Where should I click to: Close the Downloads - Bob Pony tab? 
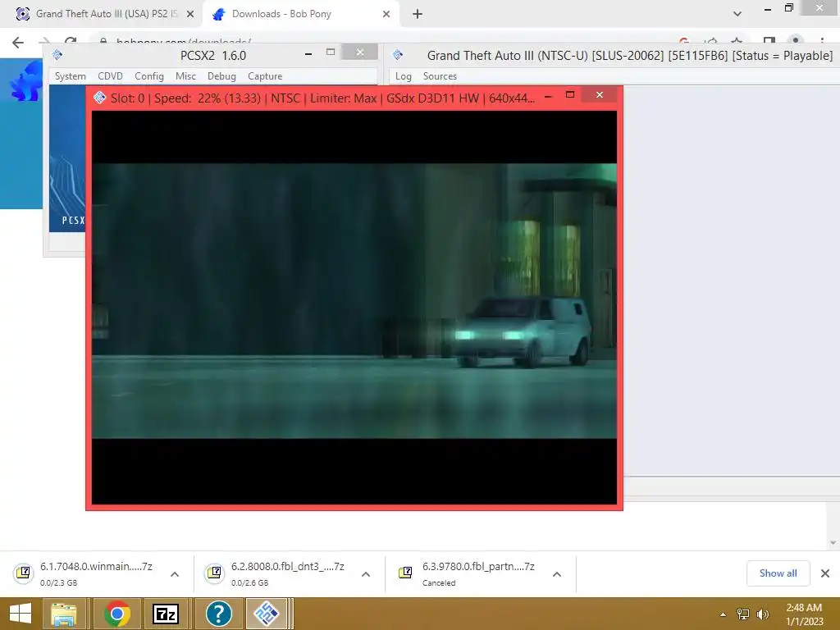click(386, 15)
